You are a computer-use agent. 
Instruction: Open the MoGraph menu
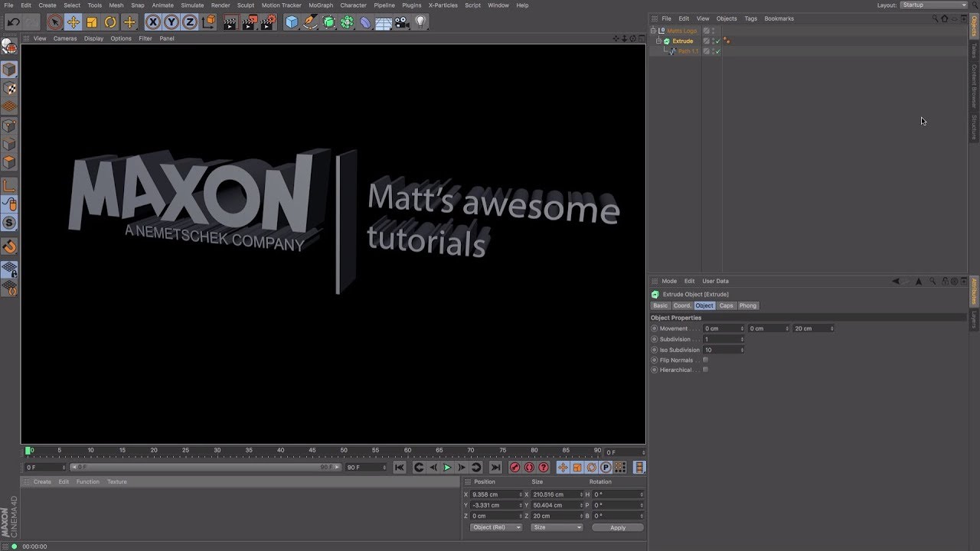(321, 5)
